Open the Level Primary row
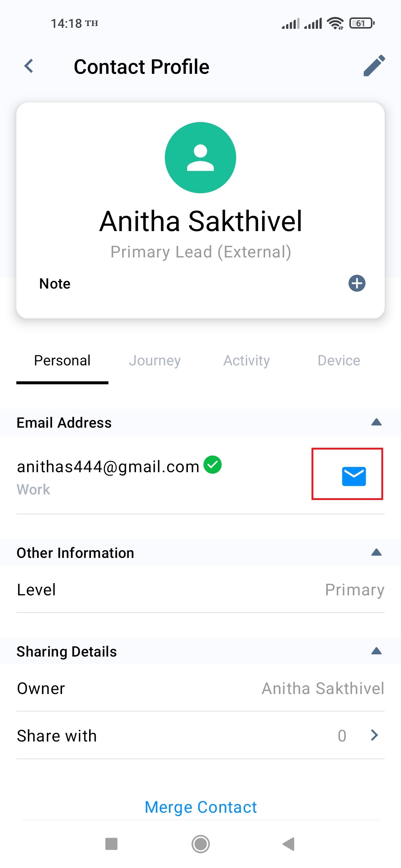Screen dimensions: 401x868 200,590
